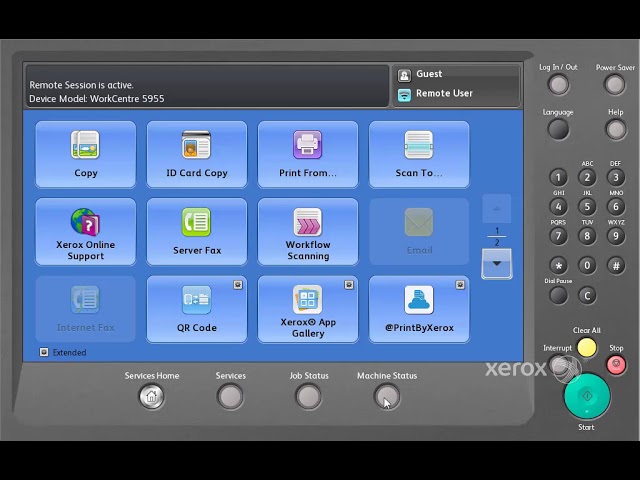Screen dimensions: 640x480
Task: Click the Language button
Action: [x=558, y=130]
